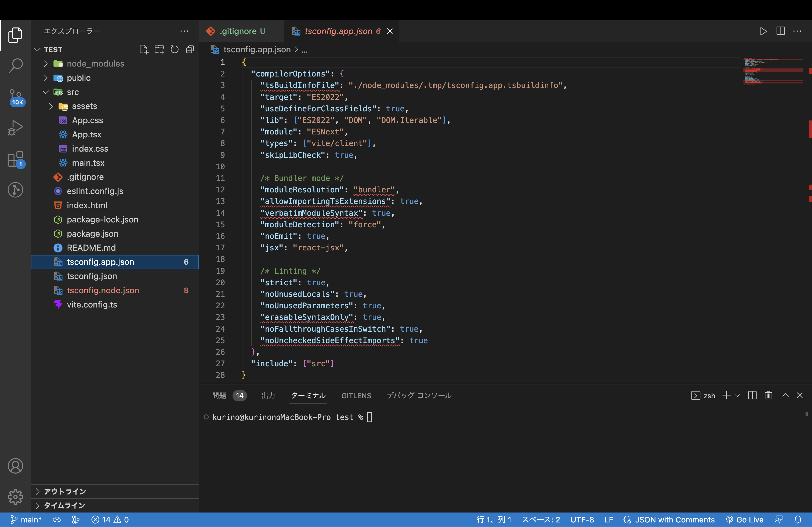Split the terminal panel

coord(752,396)
